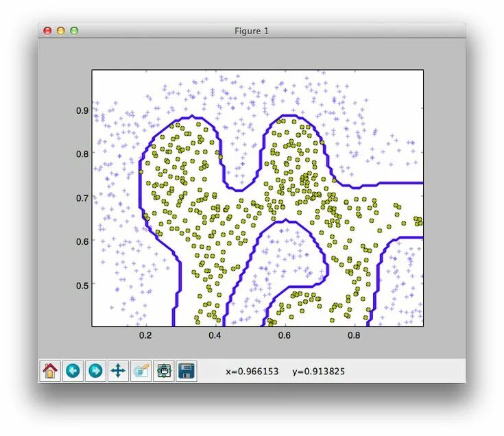Go forward to next view arrow
Viewport: 504px width, 436px height.
point(95,371)
